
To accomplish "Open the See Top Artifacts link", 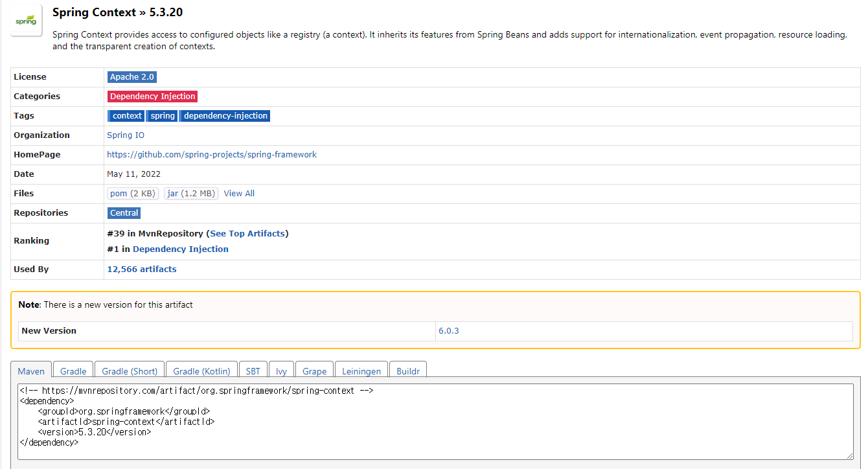I will coord(247,233).
